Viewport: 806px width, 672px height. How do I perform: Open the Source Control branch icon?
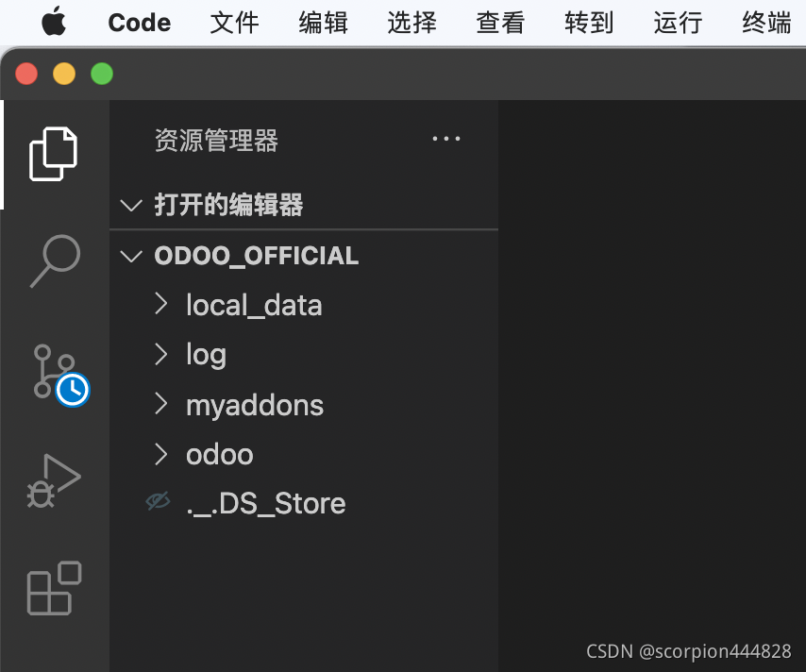60,375
